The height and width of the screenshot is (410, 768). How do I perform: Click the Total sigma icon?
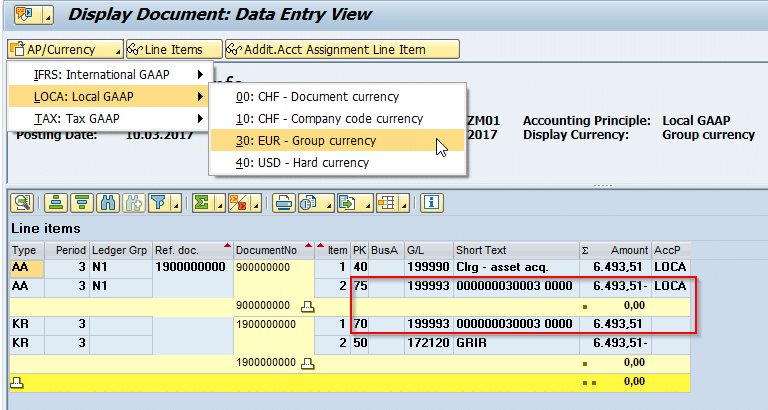click(x=203, y=203)
